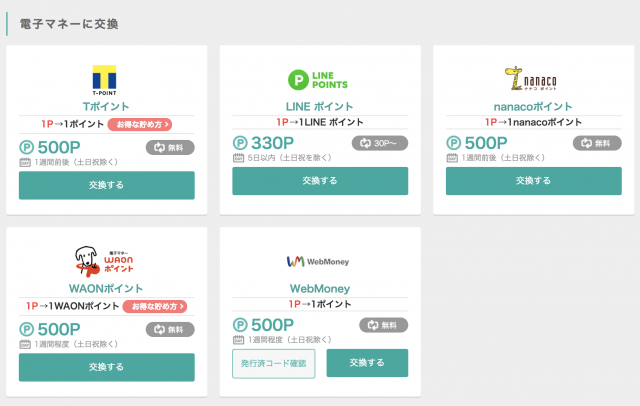The image size is (640, 406).
Task: Click the WebMoney logo
Action: click(318, 261)
